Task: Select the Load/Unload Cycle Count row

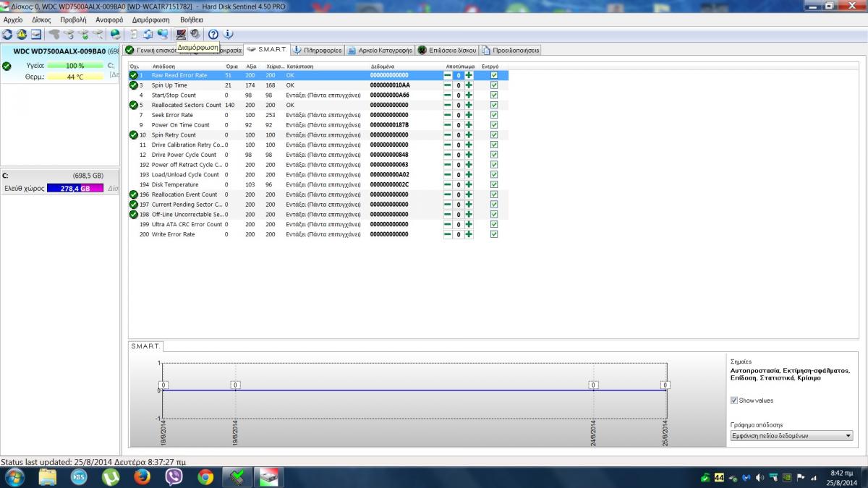Action: coord(318,174)
